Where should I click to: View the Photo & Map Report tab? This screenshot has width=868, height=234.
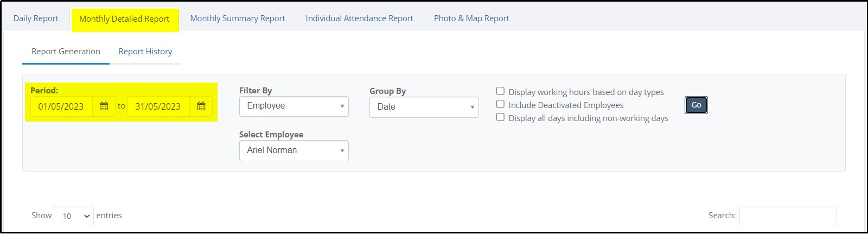tap(471, 18)
